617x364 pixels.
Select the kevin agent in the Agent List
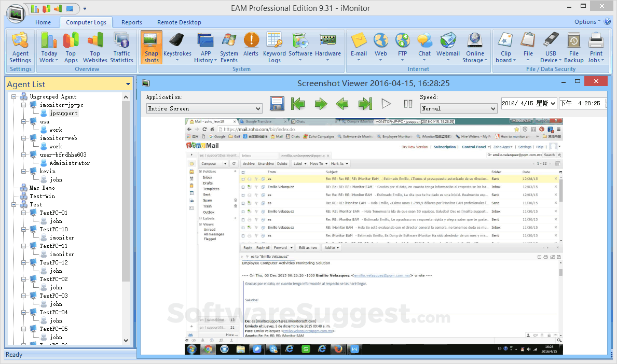pos(49,171)
